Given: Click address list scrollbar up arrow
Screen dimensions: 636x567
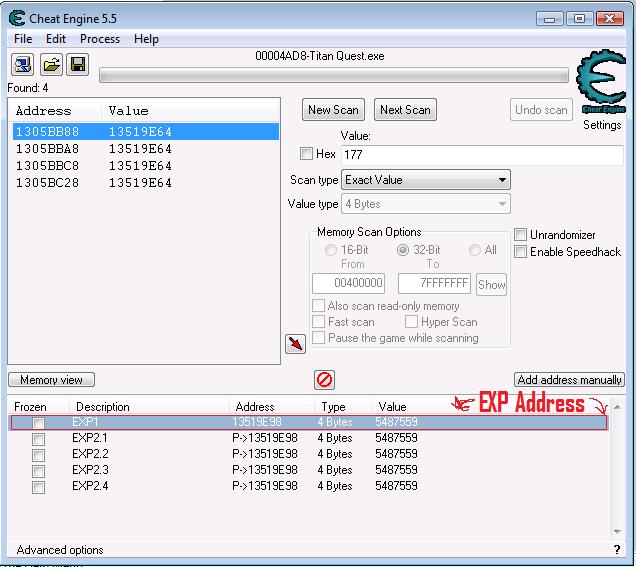Looking at the screenshot, I should (x=617, y=407).
